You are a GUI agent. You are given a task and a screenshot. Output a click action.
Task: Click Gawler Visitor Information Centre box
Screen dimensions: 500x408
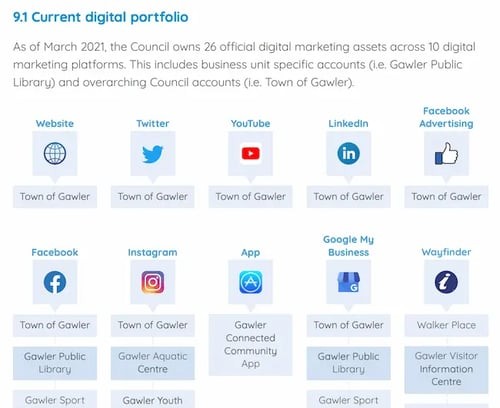point(446,369)
